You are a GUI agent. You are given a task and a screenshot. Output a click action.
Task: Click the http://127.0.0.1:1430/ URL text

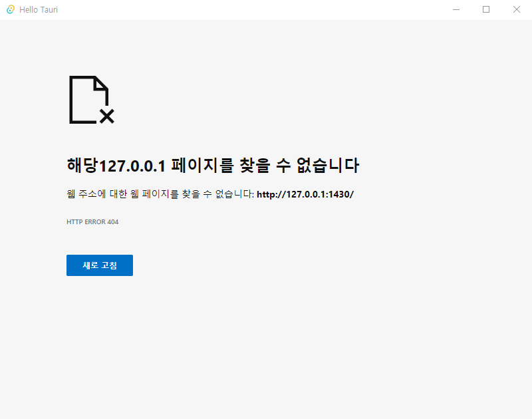click(305, 194)
